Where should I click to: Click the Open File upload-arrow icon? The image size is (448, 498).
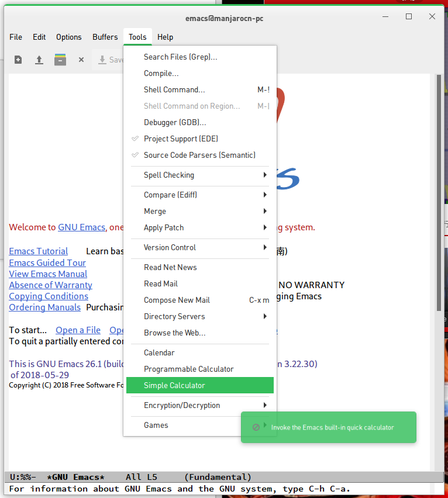click(x=39, y=60)
